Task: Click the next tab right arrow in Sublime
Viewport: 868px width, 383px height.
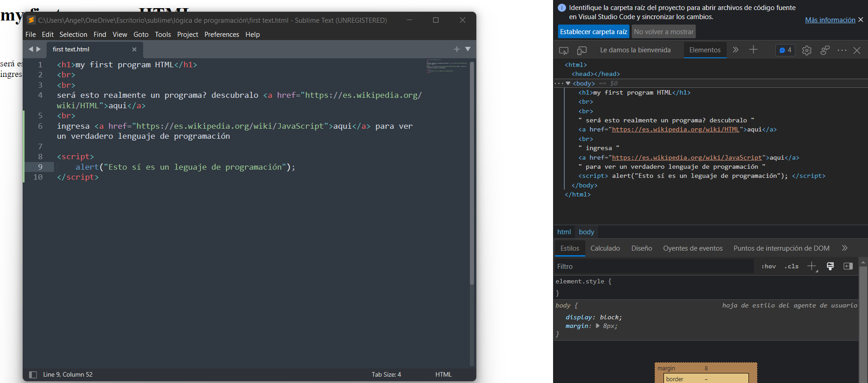Action: point(39,49)
